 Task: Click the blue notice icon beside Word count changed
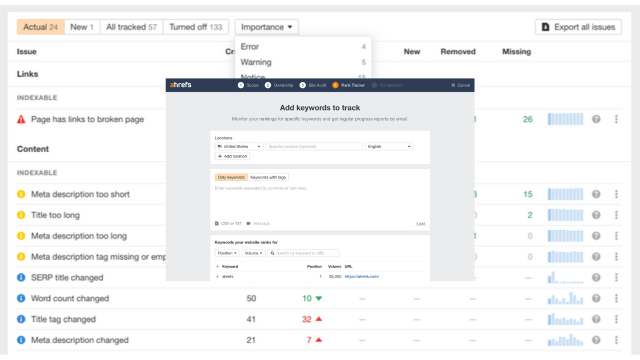[21, 298]
